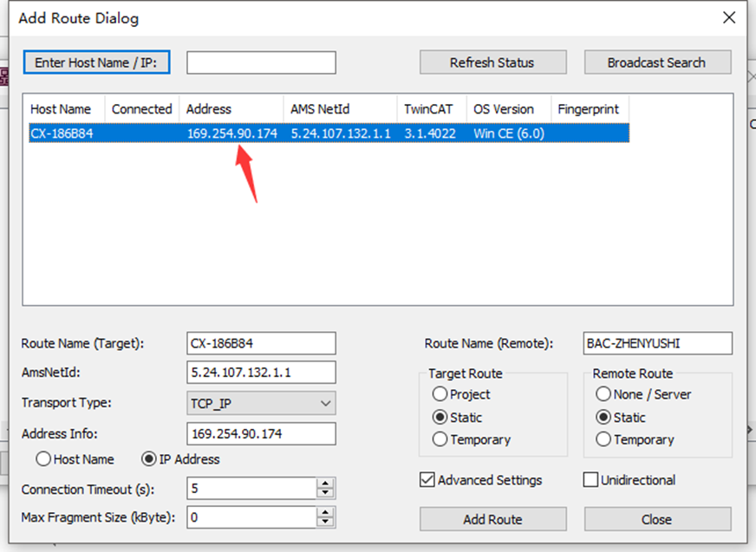This screenshot has height=552, width=756.
Task: Decrease the Connection Timeout value
Action: (325, 494)
